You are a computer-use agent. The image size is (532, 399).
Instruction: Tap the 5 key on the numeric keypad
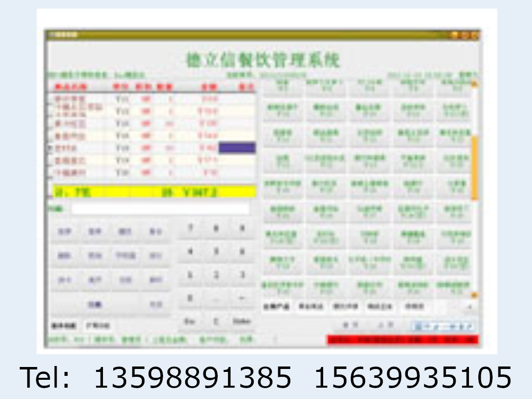click(x=216, y=252)
